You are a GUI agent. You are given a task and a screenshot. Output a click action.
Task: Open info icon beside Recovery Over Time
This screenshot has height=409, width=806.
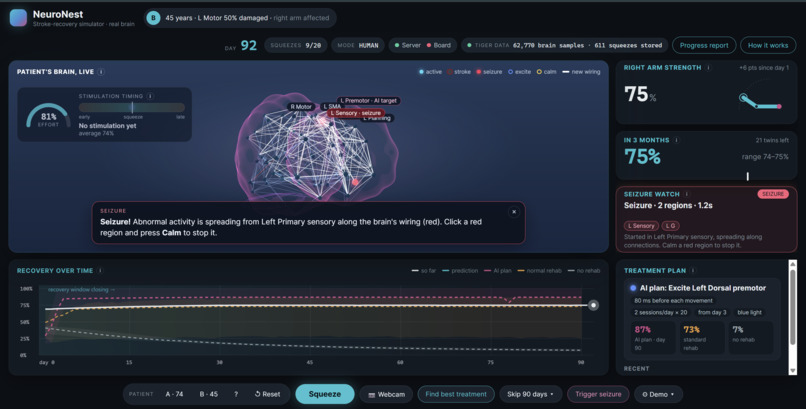tap(100, 271)
